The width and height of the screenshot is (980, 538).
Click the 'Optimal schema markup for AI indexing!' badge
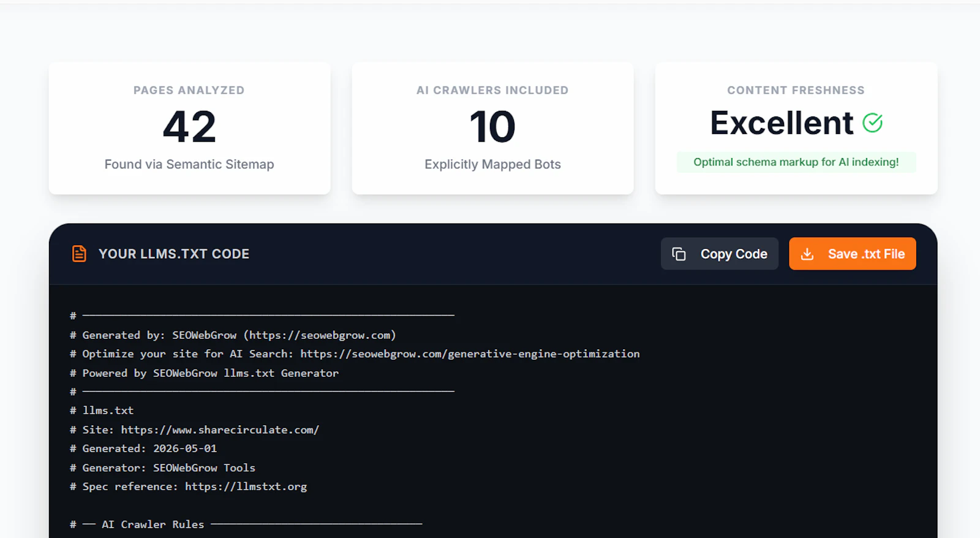(x=796, y=162)
